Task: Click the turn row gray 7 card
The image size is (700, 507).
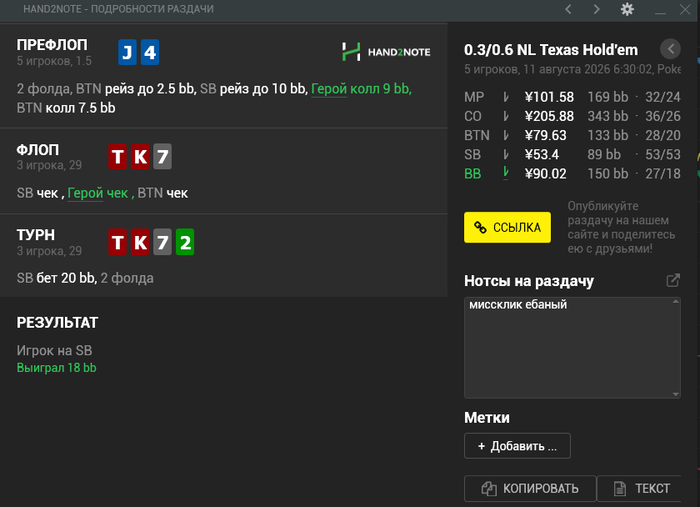Action: [x=162, y=242]
